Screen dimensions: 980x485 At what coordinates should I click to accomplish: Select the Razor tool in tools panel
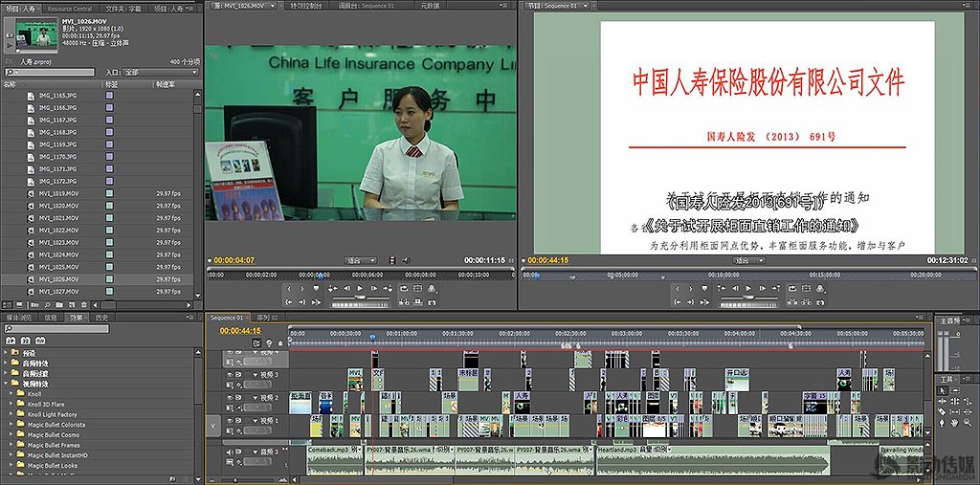(x=942, y=411)
